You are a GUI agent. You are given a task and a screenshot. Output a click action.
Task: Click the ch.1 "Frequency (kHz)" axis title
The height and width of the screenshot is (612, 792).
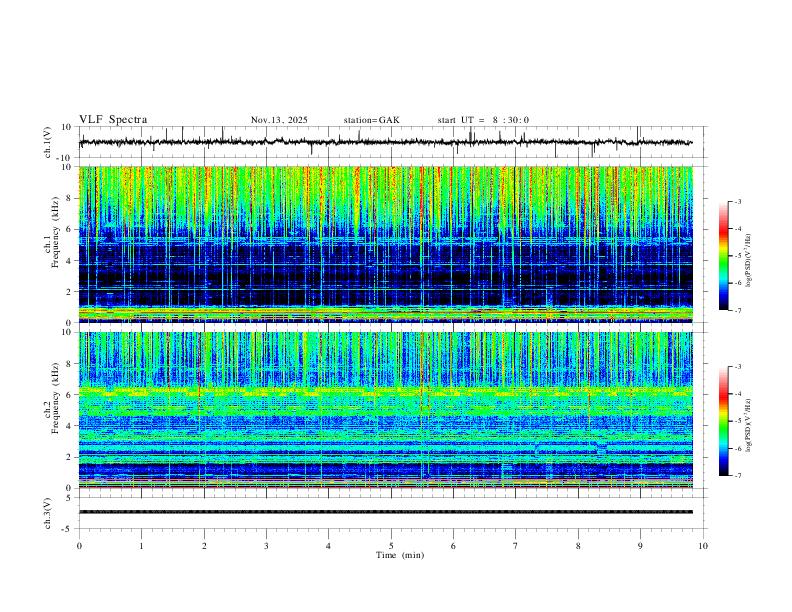[55, 233]
